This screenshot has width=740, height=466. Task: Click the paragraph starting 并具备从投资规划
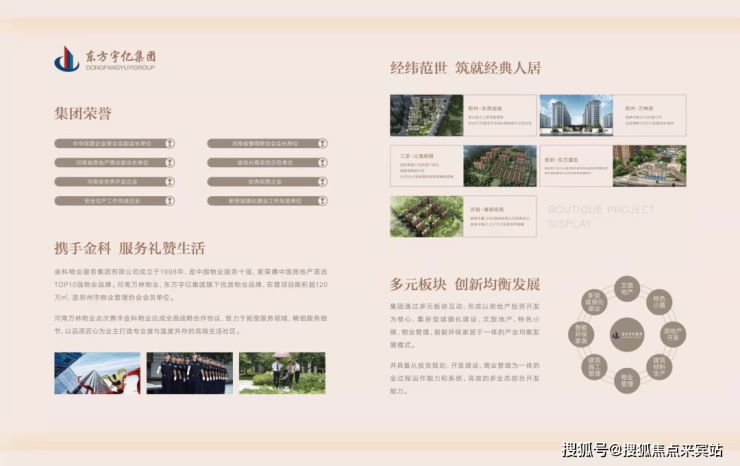[x=465, y=378]
